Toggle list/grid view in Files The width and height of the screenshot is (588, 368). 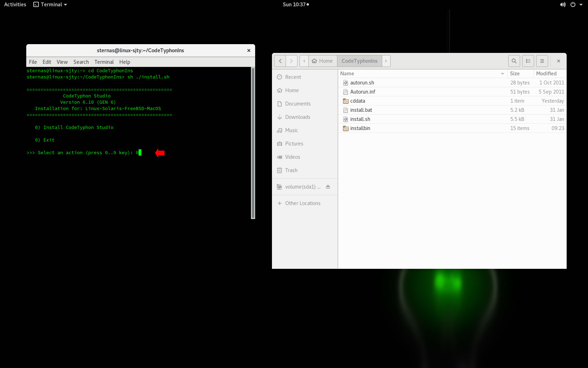528,61
